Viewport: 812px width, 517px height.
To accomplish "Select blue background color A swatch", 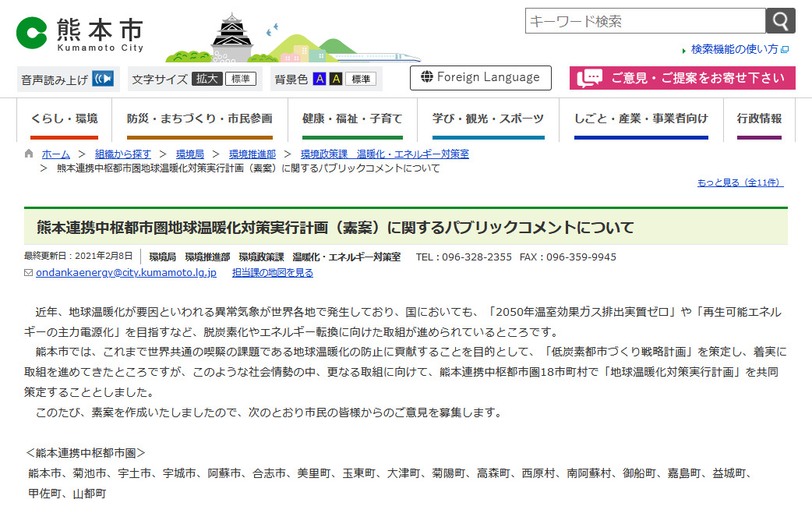I will pos(320,79).
